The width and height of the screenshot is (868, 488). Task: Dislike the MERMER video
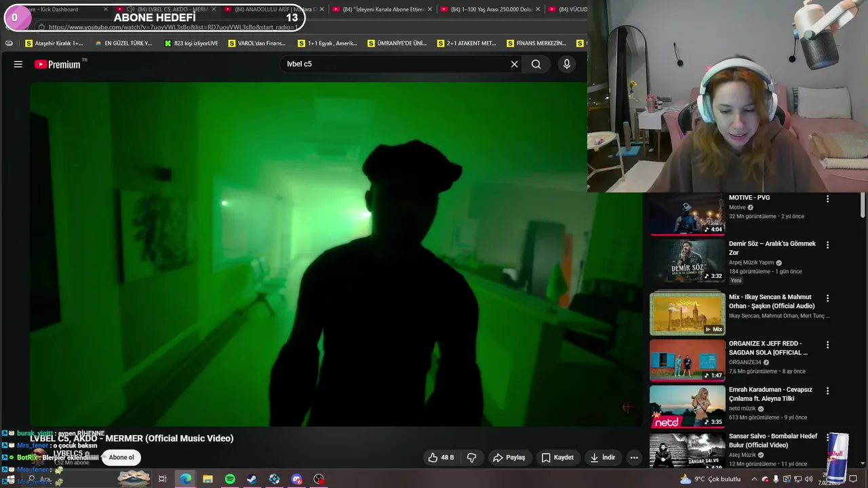pos(472,457)
